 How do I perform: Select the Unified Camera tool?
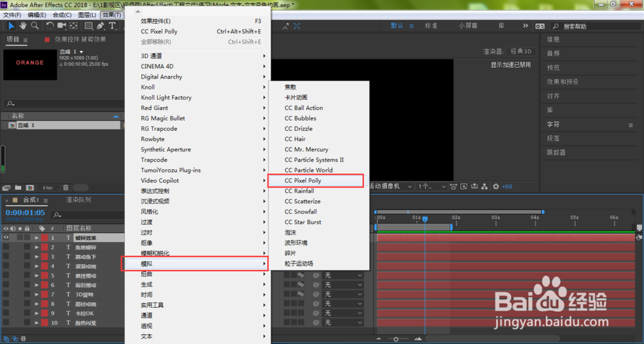pos(62,26)
